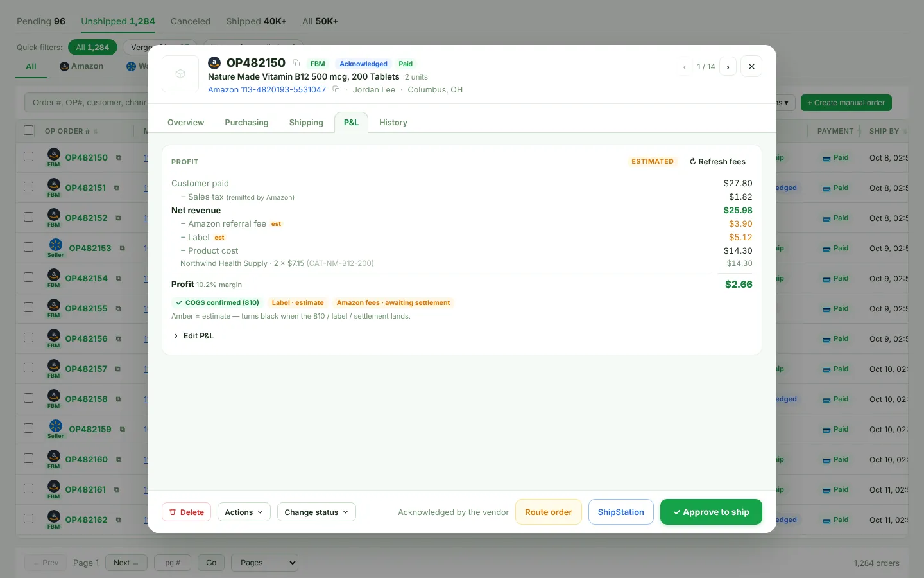Click Route order button
The height and width of the screenshot is (578, 924).
(549, 512)
